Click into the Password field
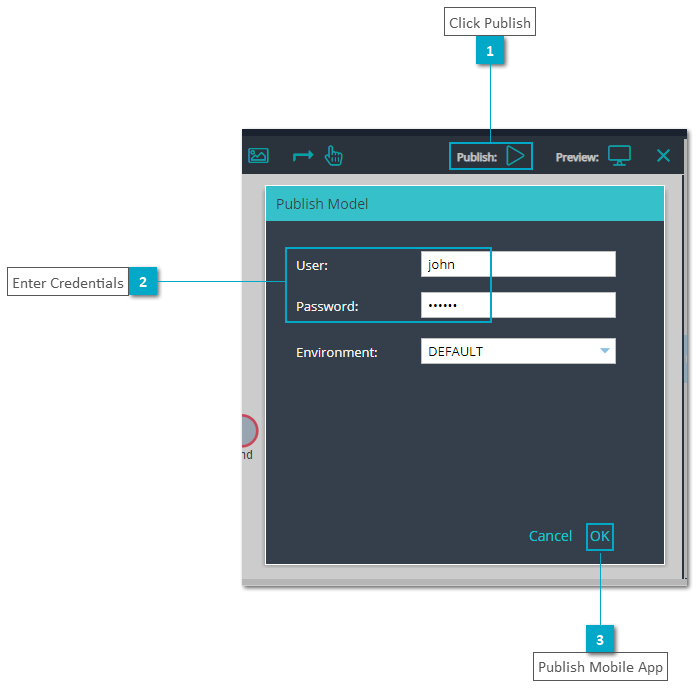The image size is (696, 693). [518, 305]
